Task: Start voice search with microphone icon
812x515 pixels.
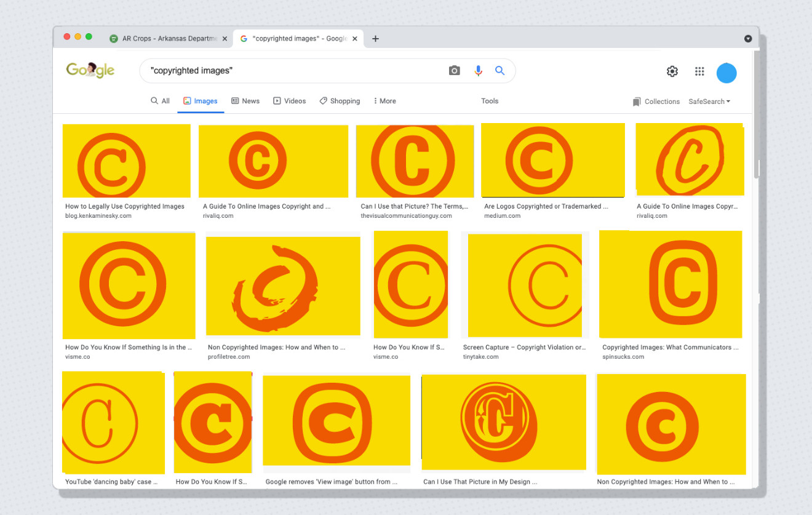Action: [x=478, y=71]
